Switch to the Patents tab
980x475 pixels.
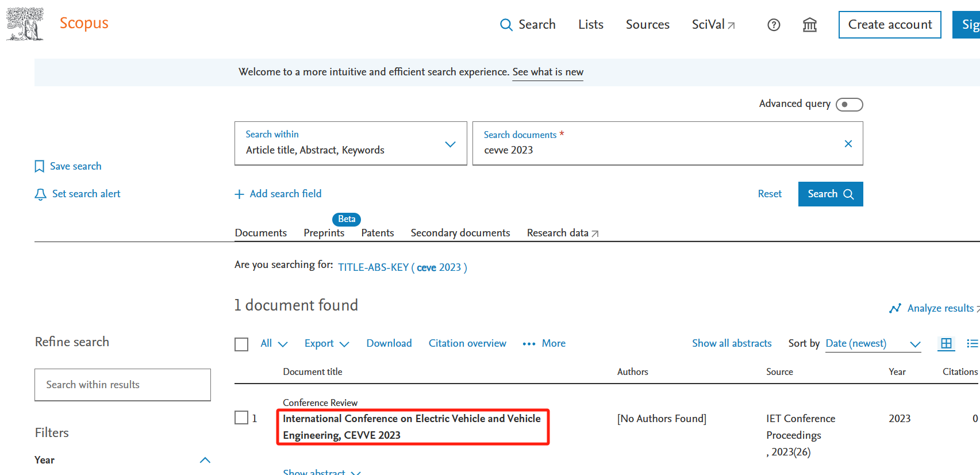(377, 233)
